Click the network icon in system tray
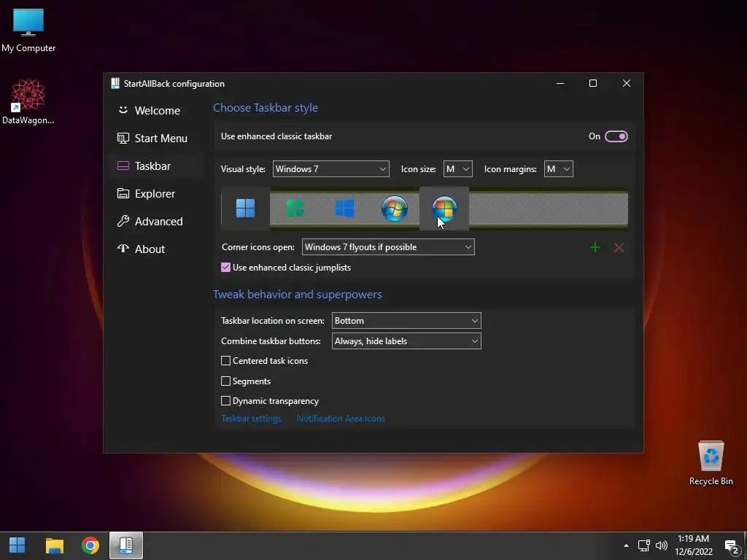 pyautogui.click(x=643, y=545)
